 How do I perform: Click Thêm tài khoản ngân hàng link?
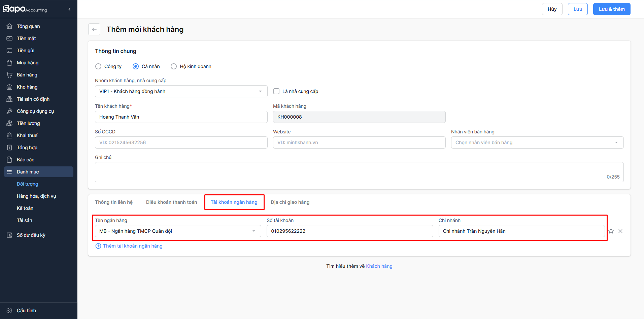(x=132, y=246)
